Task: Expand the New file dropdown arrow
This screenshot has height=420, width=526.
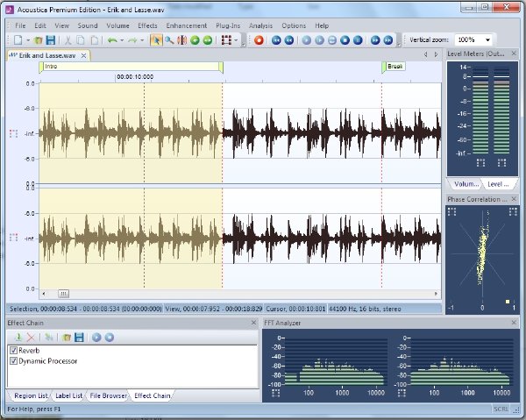Action: (28, 40)
